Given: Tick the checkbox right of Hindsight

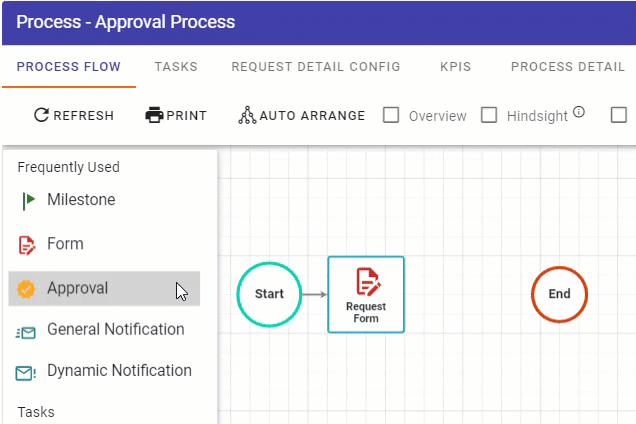Looking at the screenshot, I should pos(619,115).
